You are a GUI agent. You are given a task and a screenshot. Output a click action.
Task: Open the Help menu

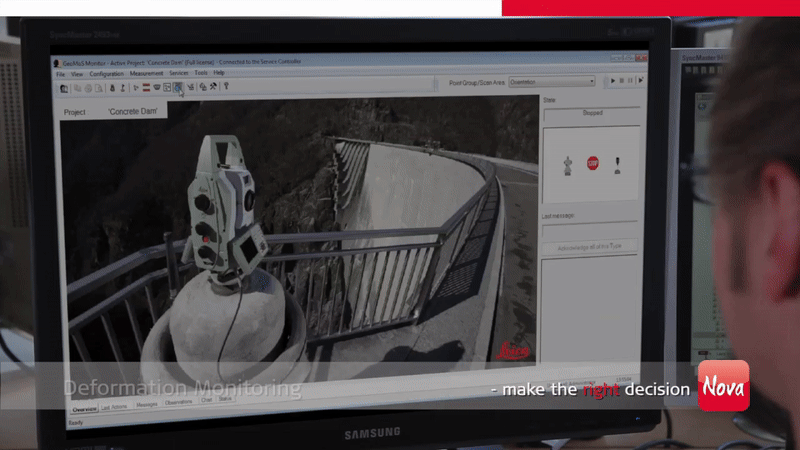click(219, 72)
